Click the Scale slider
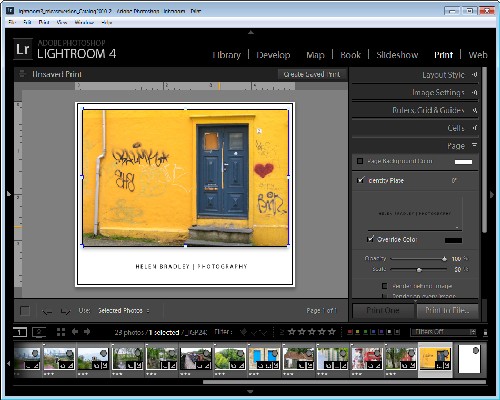This screenshot has width=500, height=400. tap(418, 269)
